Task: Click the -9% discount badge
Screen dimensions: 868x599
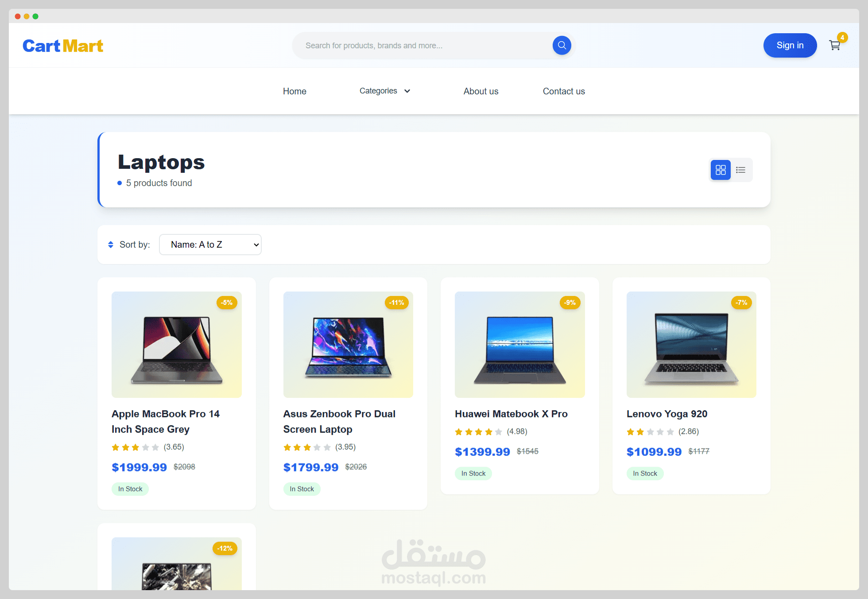Action: click(570, 303)
